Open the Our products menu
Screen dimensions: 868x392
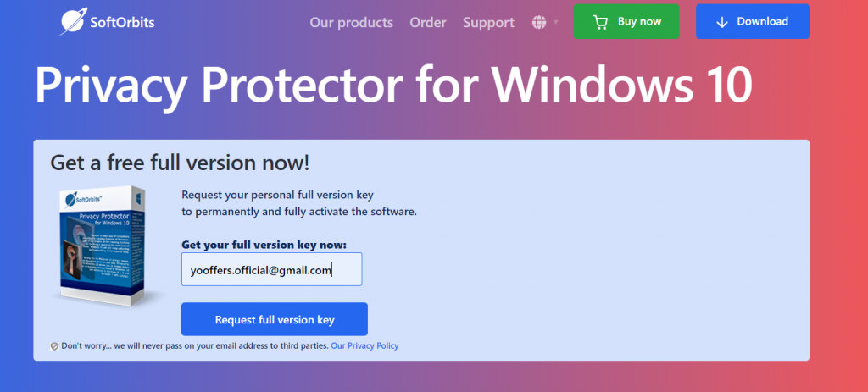coord(351,23)
